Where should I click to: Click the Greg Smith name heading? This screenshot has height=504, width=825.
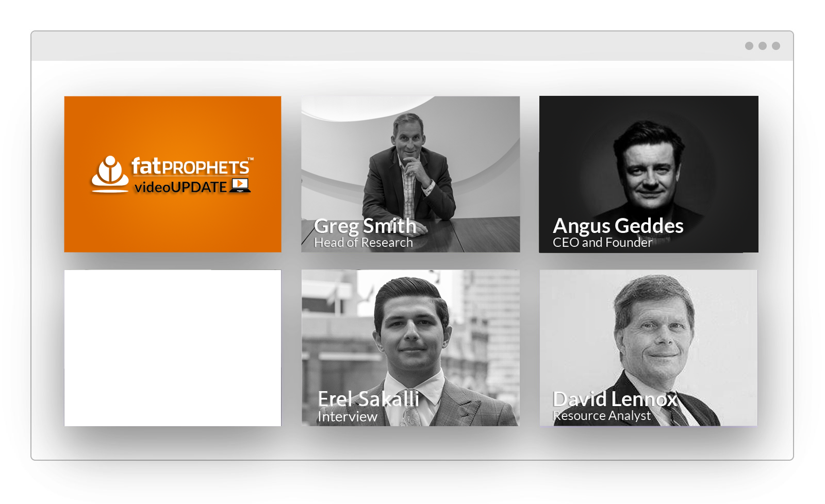[x=365, y=226]
